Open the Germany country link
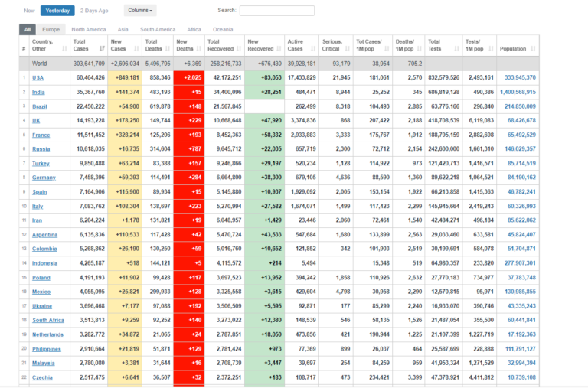Screen dimensions: 588x388 (44, 178)
